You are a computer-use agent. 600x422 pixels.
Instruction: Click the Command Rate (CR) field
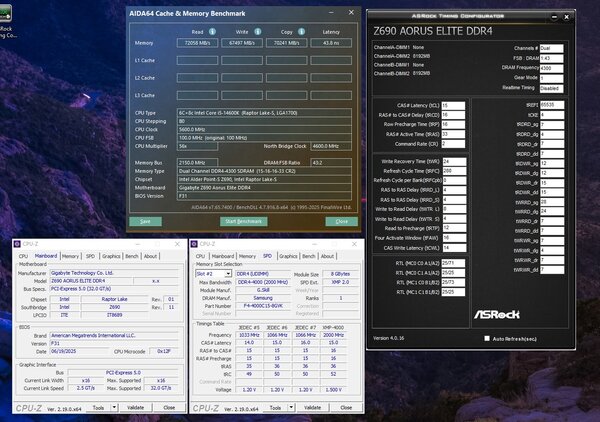[x=453, y=144]
